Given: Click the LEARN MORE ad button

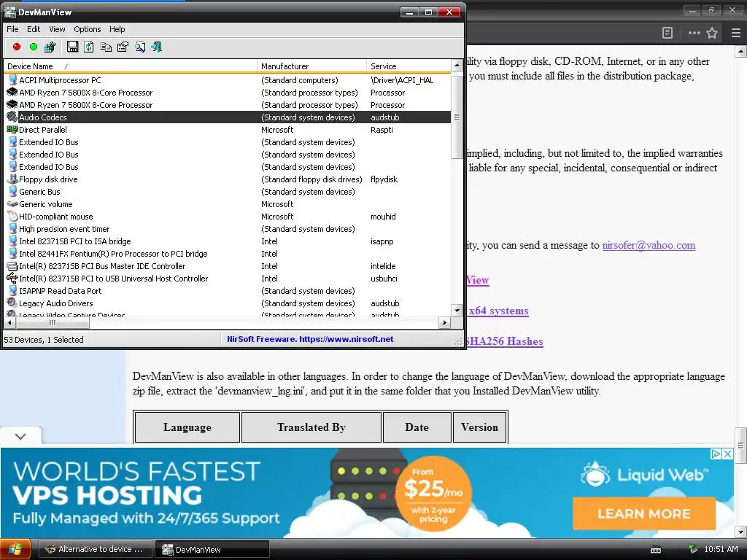Looking at the screenshot, I should click(x=644, y=513).
